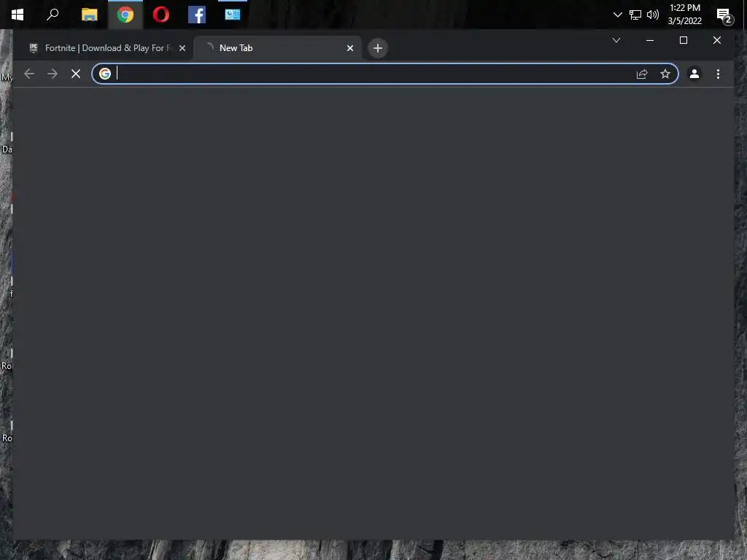This screenshot has height=560, width=747.
Task: Maximize the Chrome window
Action: tap(683, 40)
